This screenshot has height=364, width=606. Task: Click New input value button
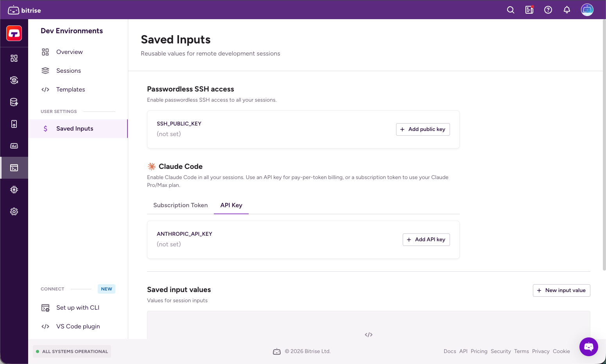[x=561, y=290]
